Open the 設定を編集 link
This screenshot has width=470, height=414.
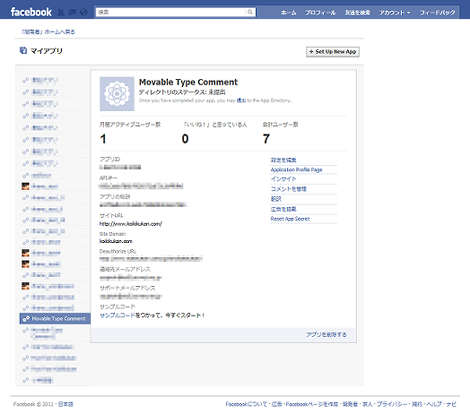[x=283, y=160]
